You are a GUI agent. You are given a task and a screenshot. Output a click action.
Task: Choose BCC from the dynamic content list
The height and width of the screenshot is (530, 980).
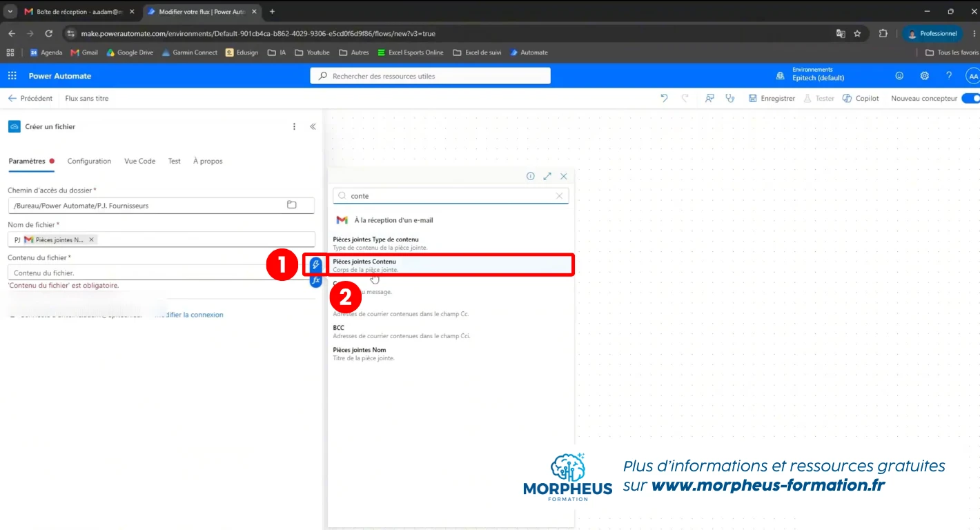[452, 332]
